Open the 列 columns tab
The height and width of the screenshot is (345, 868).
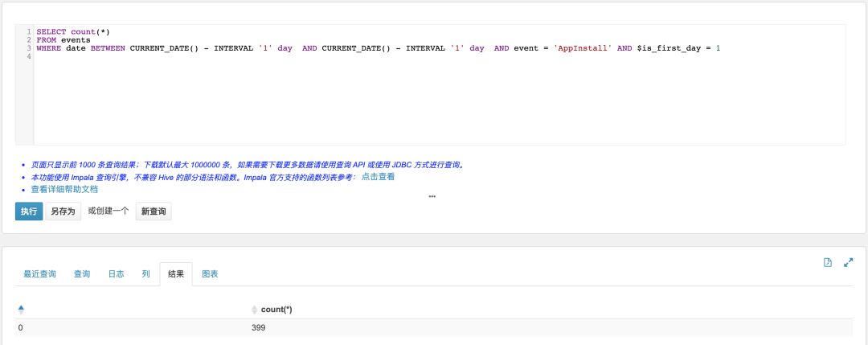coord(145,274)
